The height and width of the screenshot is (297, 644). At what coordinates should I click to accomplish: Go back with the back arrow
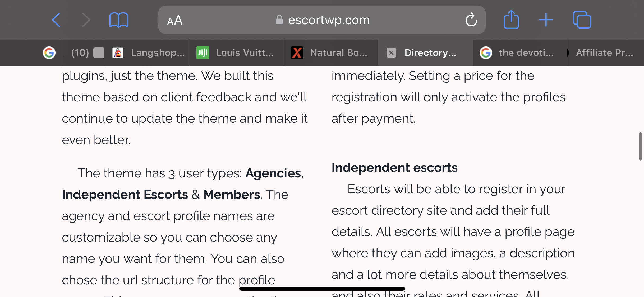coord(56,20)
